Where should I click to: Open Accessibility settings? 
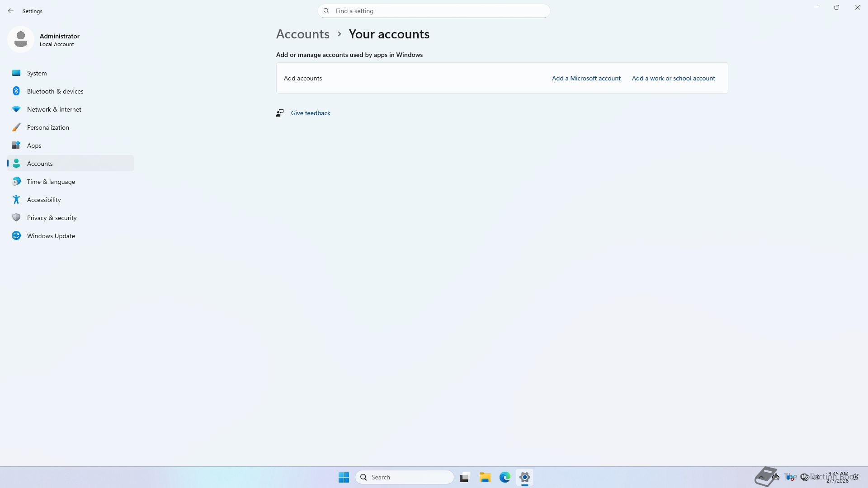[x=43, y=200]
